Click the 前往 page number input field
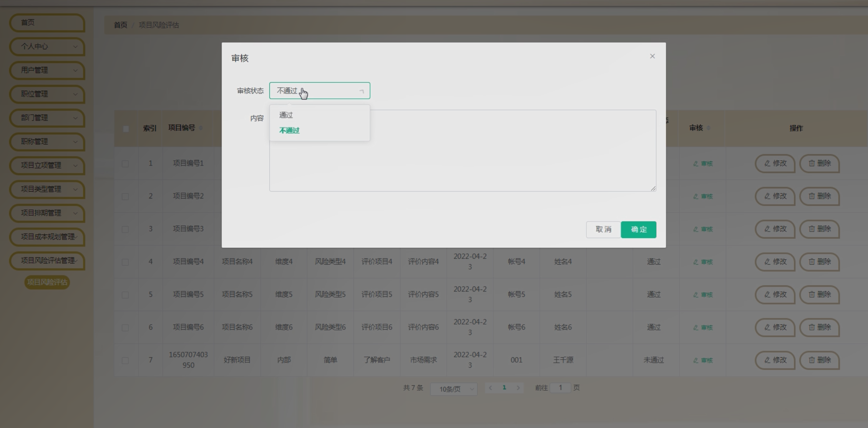 click(561, 388)
